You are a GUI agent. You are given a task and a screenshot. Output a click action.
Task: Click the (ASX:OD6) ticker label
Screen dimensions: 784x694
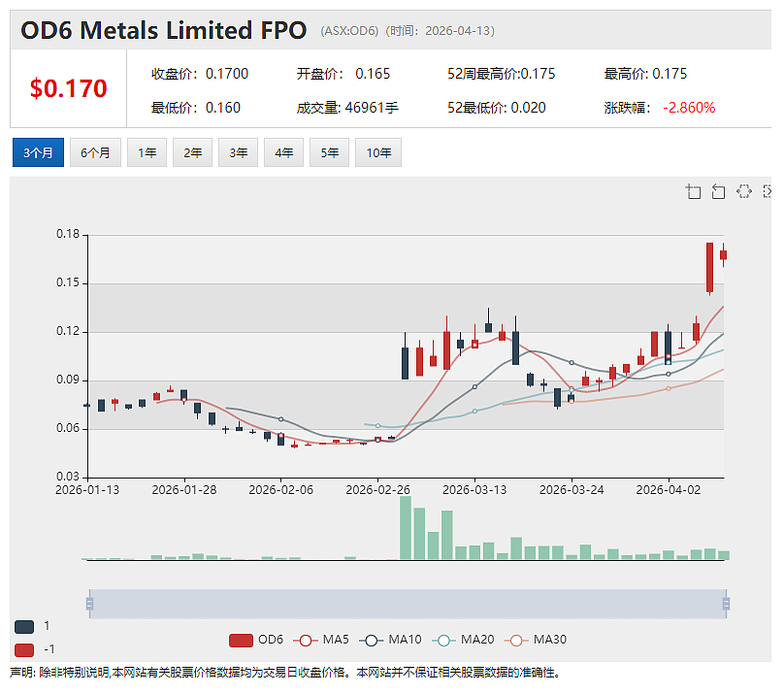pos(349,31)
